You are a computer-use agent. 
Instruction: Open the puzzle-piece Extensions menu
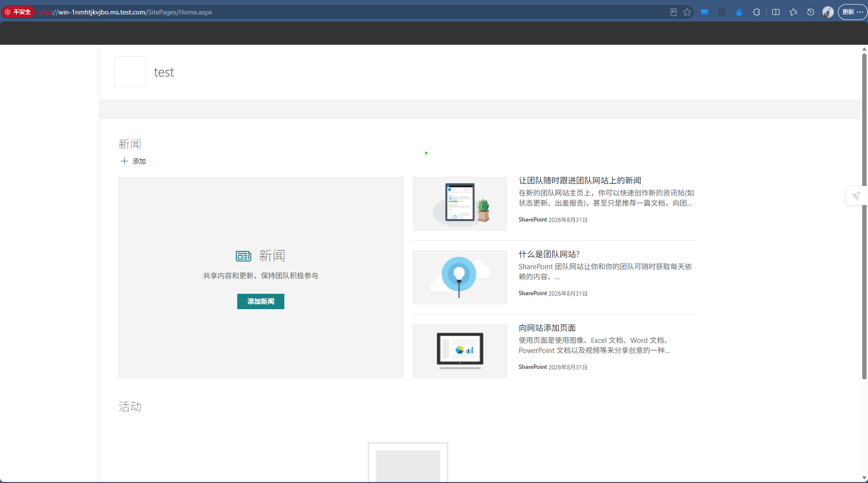[756, 12]
